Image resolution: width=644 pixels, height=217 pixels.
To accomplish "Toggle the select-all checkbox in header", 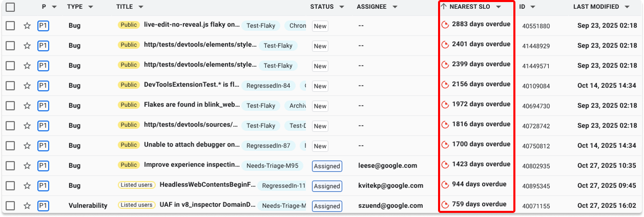I will (10, 7).
